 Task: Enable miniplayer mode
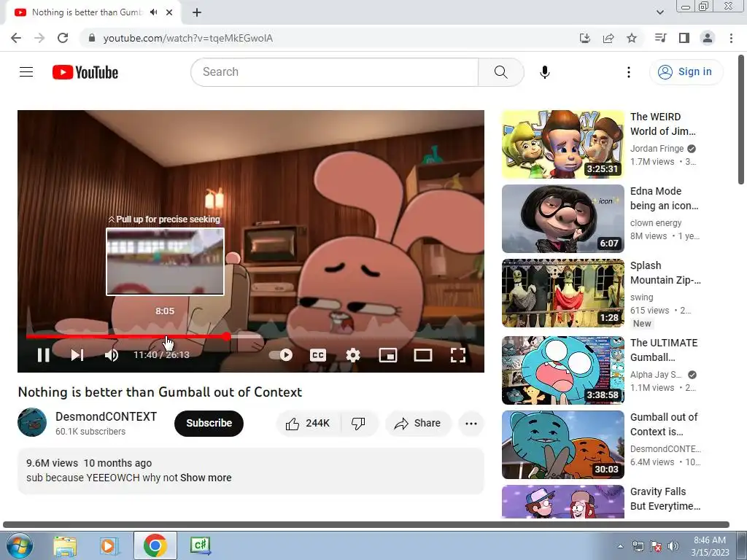(x=388, y=355)
